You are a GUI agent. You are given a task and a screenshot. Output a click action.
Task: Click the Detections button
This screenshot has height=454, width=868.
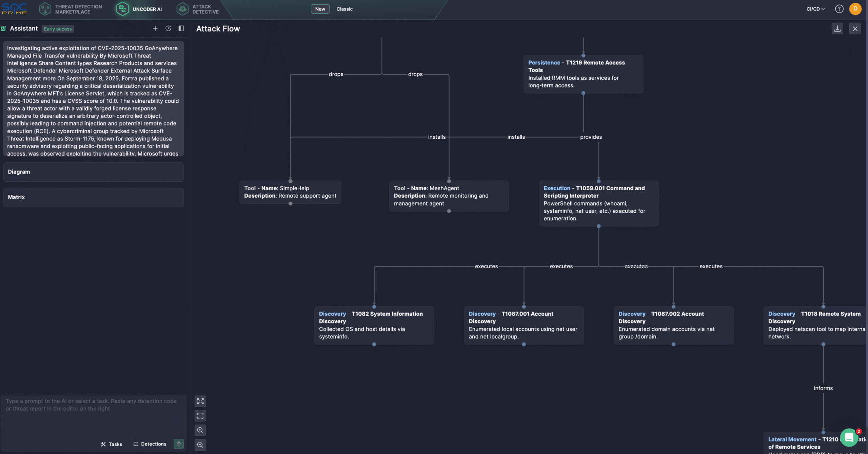point(150,444)
